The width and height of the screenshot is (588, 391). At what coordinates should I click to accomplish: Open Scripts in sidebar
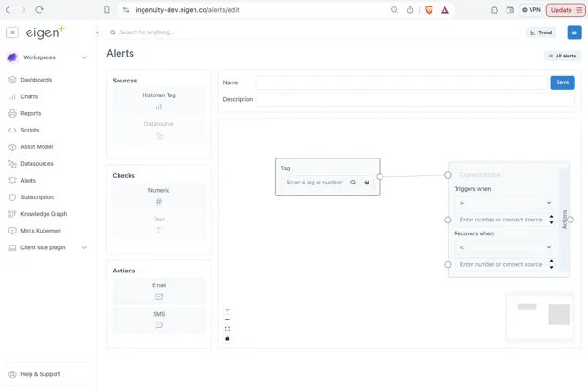point(30,131)
